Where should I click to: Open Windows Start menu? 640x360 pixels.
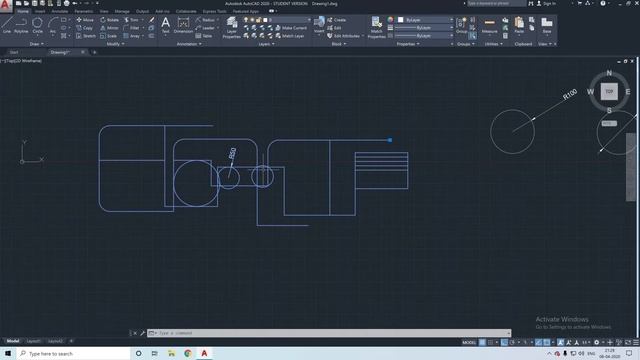coord(8,353)
